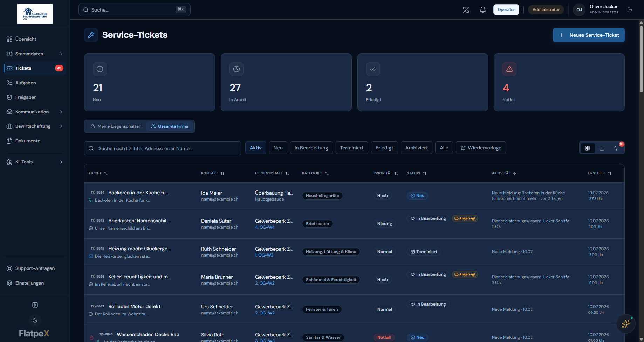Click the phone-off icon in header

click(x=466, y=10)
